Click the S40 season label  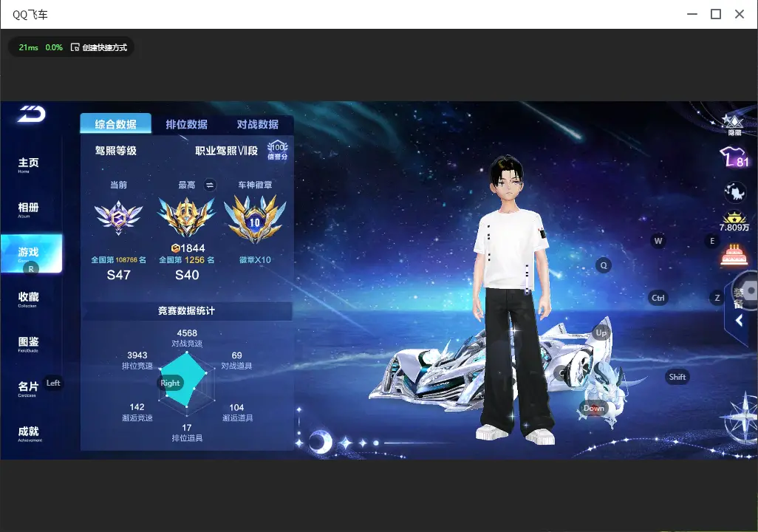click(x=187, y=275)
